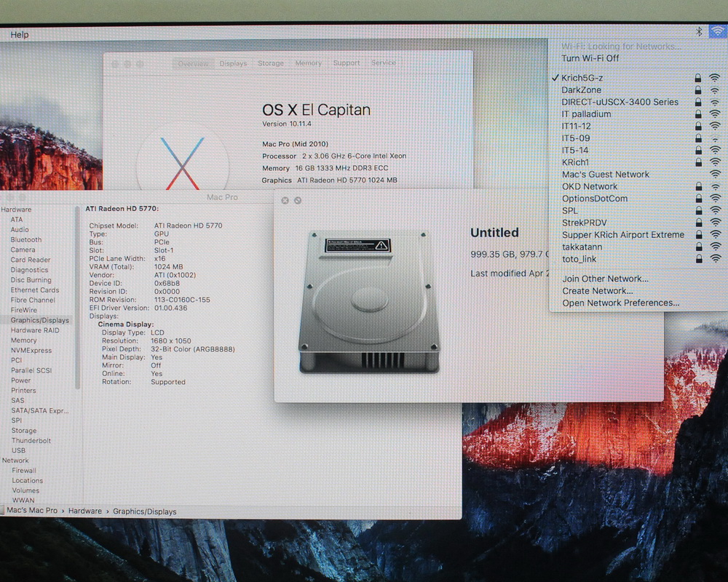Screen dimensions: 728x582
Task: Click the sidebar vertical scrollbar
Action: pyautogui.click(x=77, y=297)
